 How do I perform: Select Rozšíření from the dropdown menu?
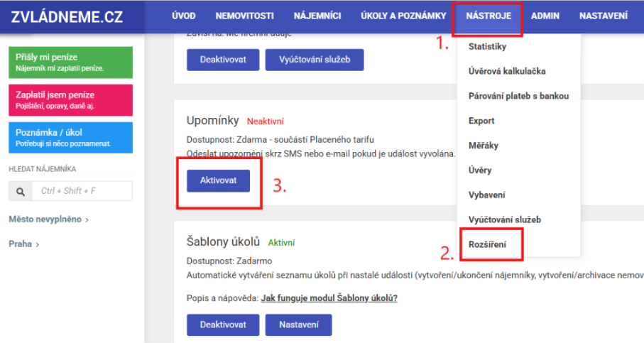click(488, 244)
